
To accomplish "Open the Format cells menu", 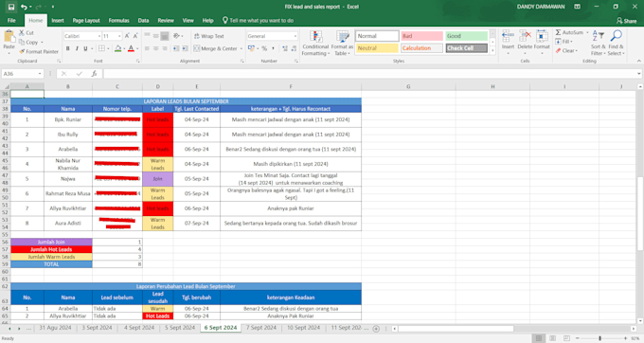I will pos(542,43).
